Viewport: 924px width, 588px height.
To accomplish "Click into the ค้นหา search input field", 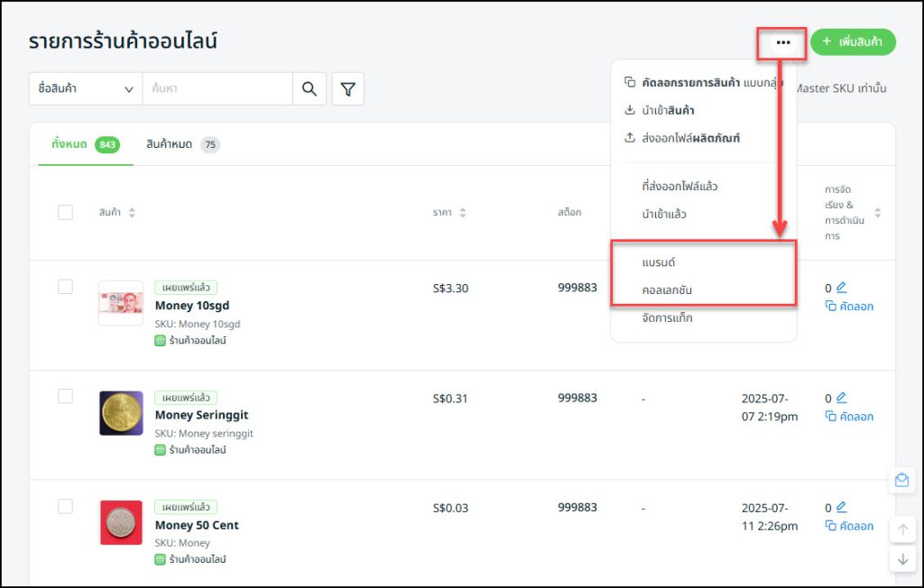I will click(x=217, y=88).
